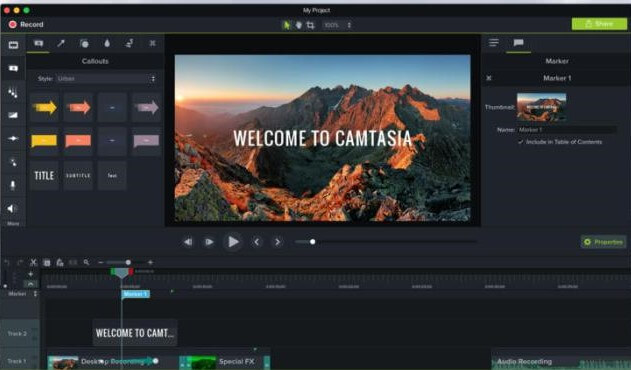The width and height of the screenshot is (631, 370).
Task: Switch to the Keystroke callouts tab
Action: [x=152, y=43]
